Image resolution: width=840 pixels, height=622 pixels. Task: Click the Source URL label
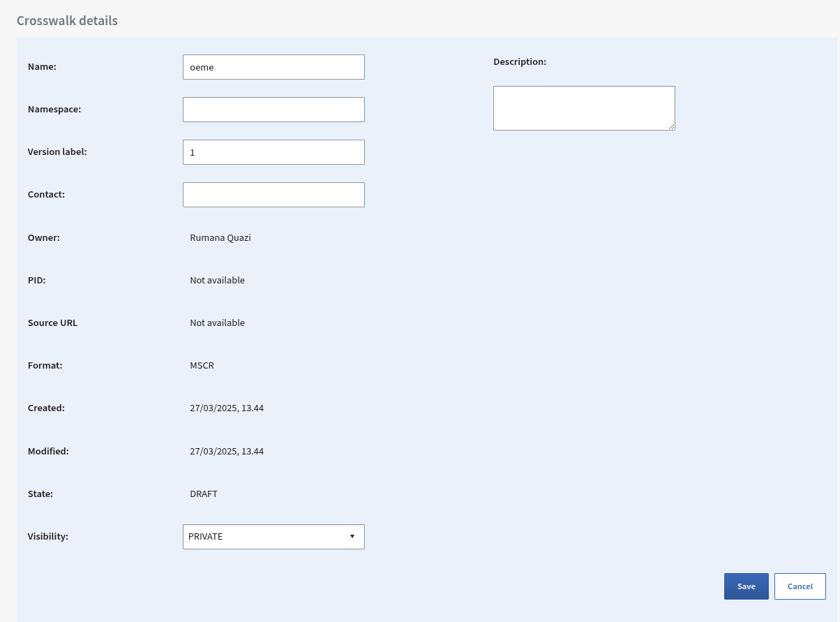pyautogui.click(x=53, y=323)
